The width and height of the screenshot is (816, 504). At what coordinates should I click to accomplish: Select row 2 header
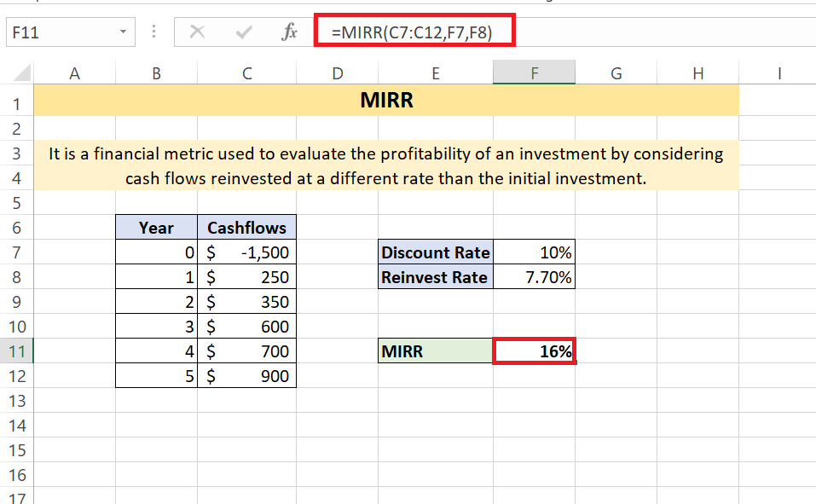click(17, 129)
